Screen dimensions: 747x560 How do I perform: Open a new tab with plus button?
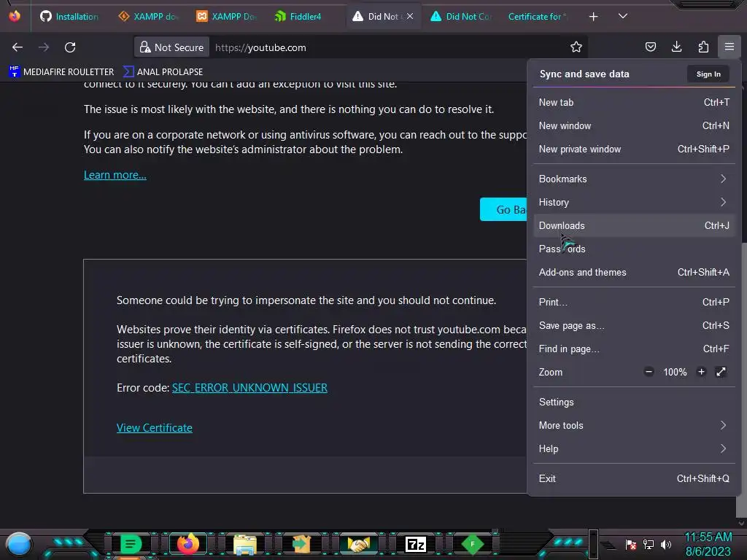pyautogui.click(x=593, y=17)
